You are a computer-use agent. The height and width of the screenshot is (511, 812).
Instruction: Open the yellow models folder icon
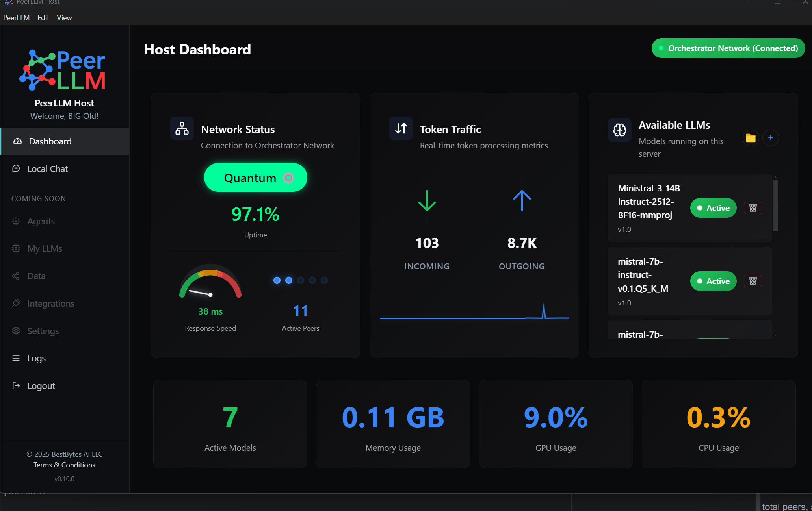751,138
